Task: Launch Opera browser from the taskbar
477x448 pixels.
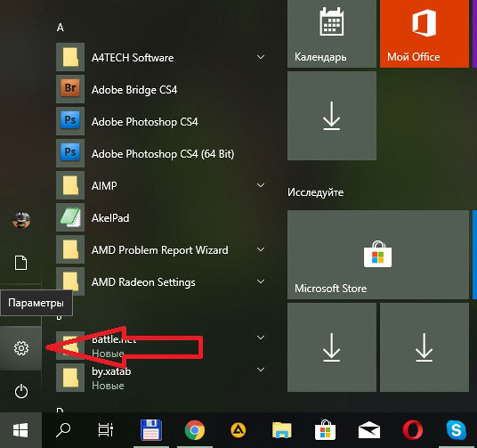Action: click(413, 430)
